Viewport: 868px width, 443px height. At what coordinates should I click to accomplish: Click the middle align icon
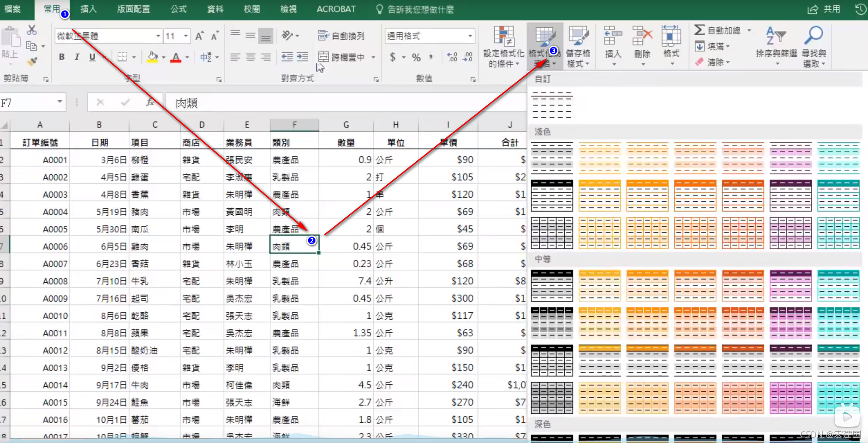click(251, 35)
